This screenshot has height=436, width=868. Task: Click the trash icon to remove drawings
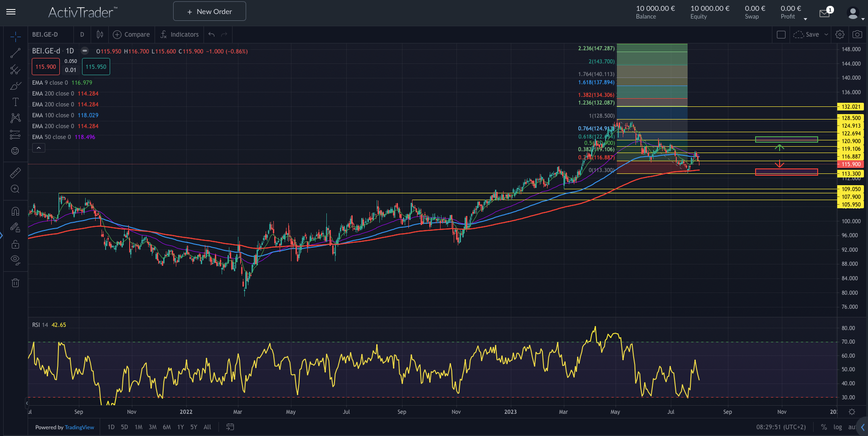pos(15,283)
